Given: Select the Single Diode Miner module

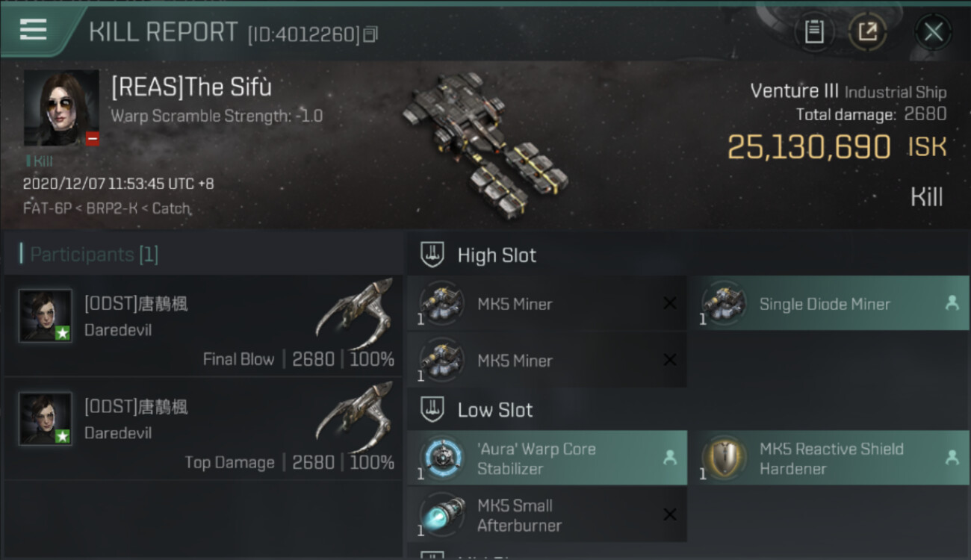Looking at the screenshot, I should pos(829,303).
